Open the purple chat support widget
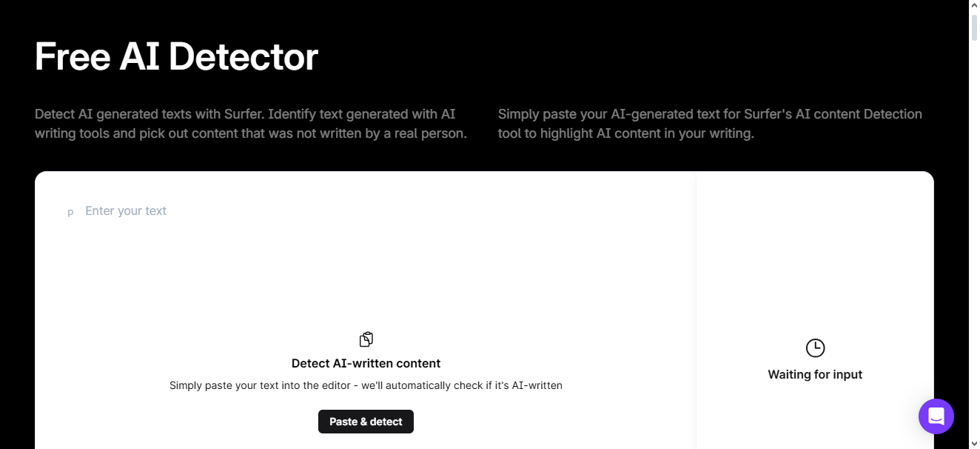 point(936,416)
